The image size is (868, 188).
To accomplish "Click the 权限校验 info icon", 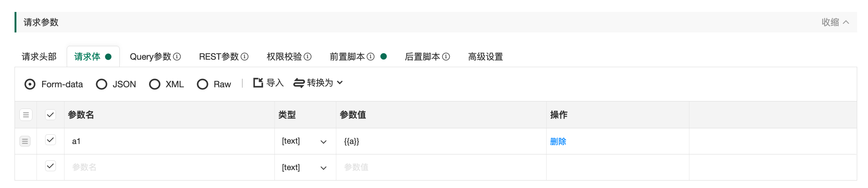I will [308, 57].
